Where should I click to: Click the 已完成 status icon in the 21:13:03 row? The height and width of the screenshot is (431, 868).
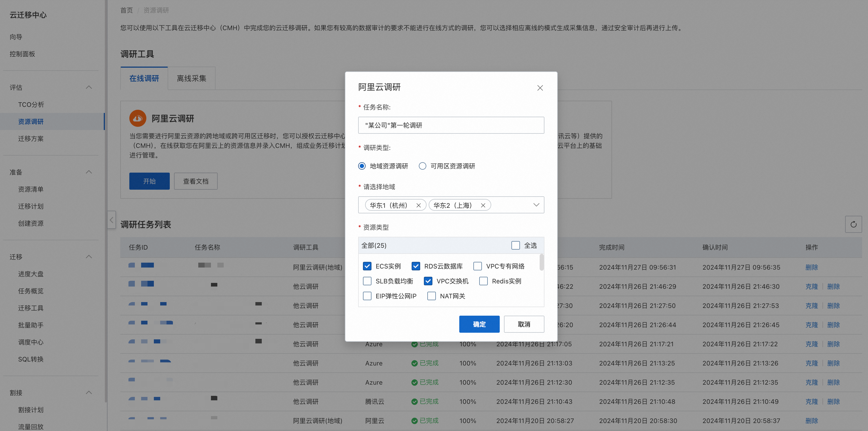tap(414, 363)
